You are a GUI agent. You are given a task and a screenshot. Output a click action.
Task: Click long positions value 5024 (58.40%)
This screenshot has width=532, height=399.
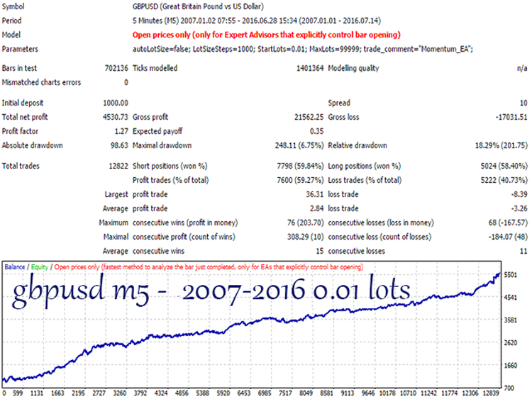click(504, 166)
